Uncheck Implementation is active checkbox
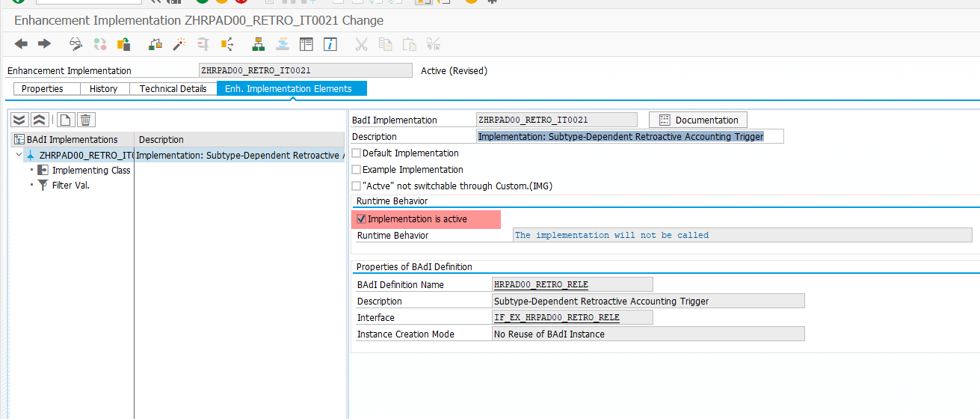This screenshot has width=980, height=419. 362,219
